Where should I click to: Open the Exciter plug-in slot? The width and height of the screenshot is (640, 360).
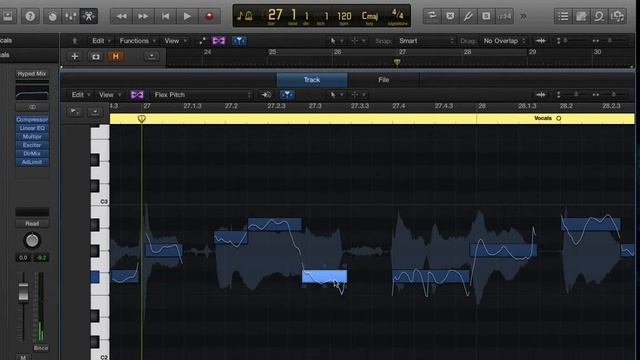point(32,145)
